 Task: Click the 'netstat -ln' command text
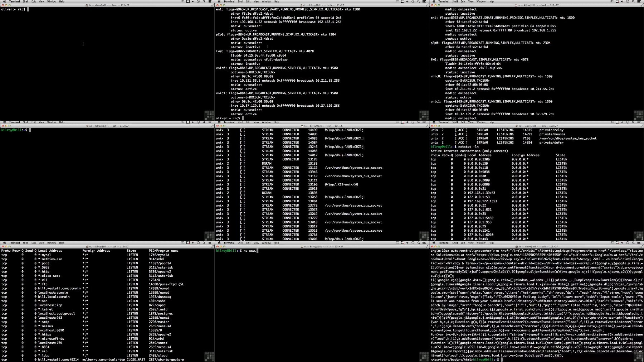[468, 147]
